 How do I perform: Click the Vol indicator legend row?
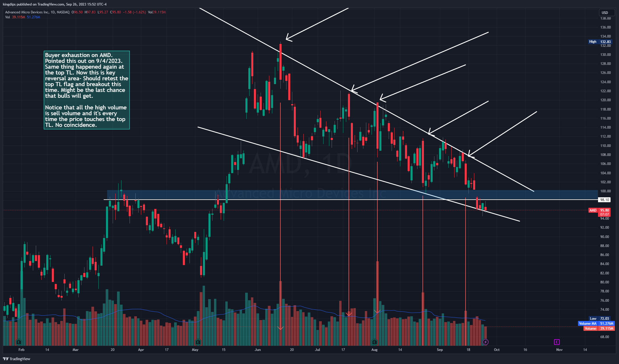click(22, 17)
